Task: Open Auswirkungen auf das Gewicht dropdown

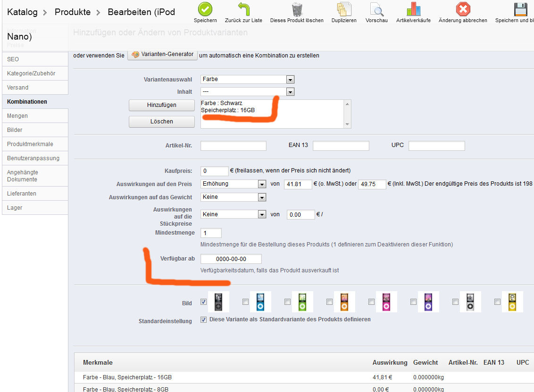Action: tap(234, 197)
